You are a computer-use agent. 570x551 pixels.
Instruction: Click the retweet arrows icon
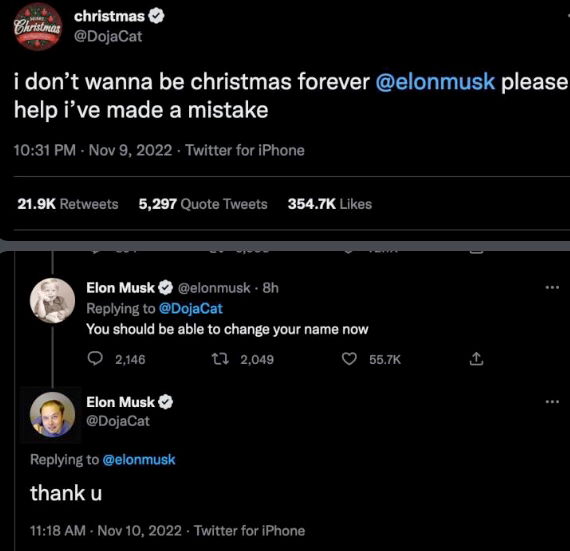tap(220, 359)
